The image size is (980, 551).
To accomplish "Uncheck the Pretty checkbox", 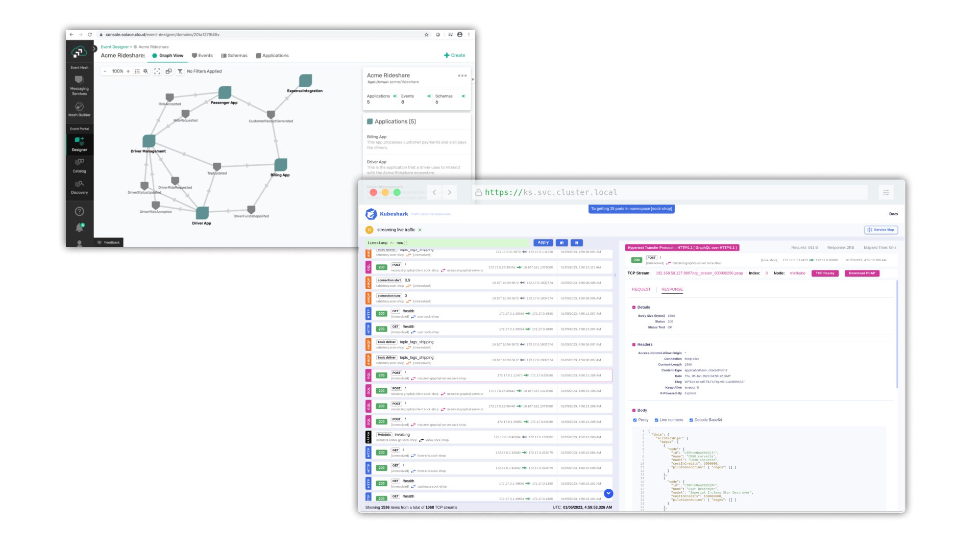I will 635,420.
